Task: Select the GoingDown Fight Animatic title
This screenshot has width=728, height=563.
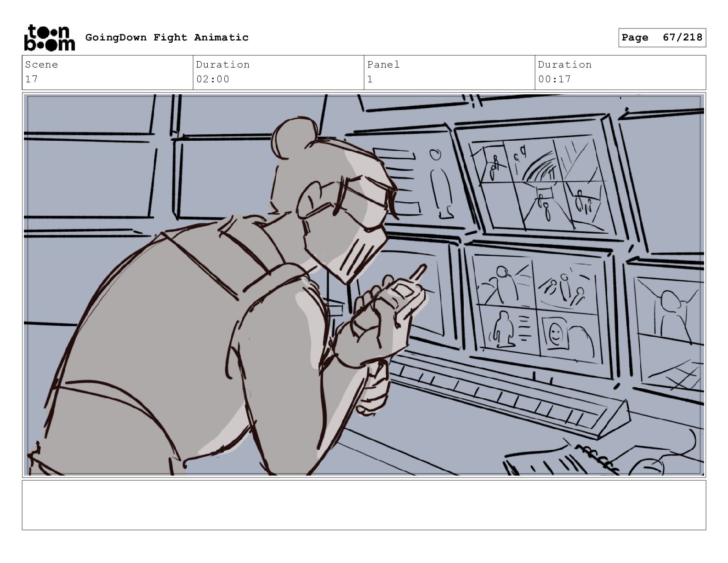Action: click(167, 37)
